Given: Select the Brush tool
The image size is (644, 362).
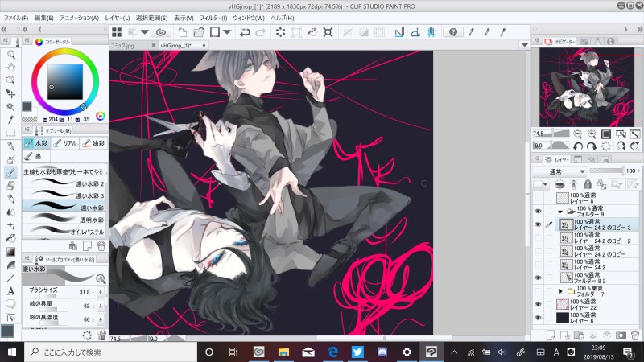Looking at the screenshot, I should click(x=10, y=172).
